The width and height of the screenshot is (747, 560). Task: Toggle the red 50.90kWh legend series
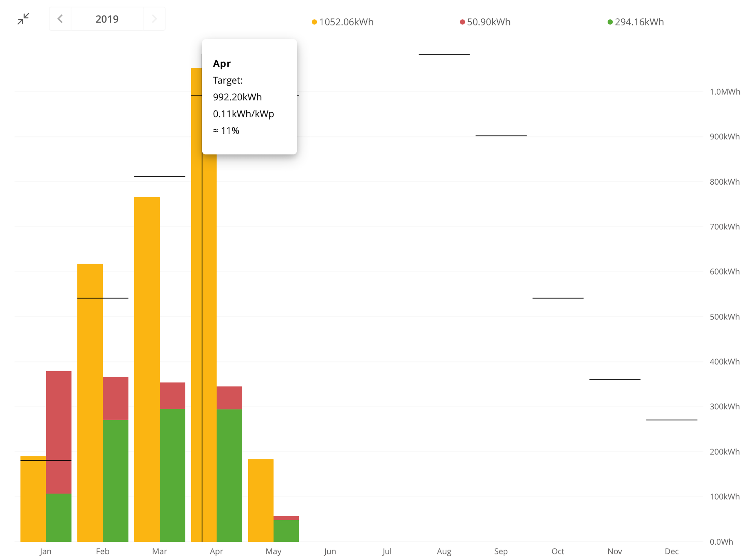pyautogui.click(x=488, y=22)
